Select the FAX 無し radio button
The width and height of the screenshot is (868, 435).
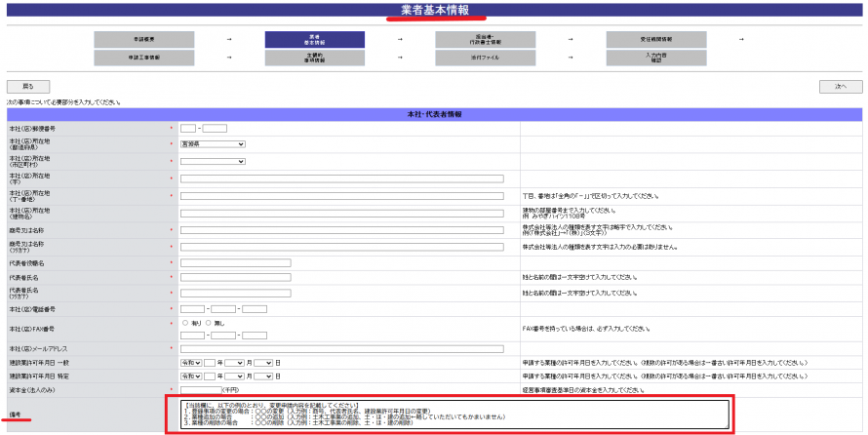pos(208,323)
